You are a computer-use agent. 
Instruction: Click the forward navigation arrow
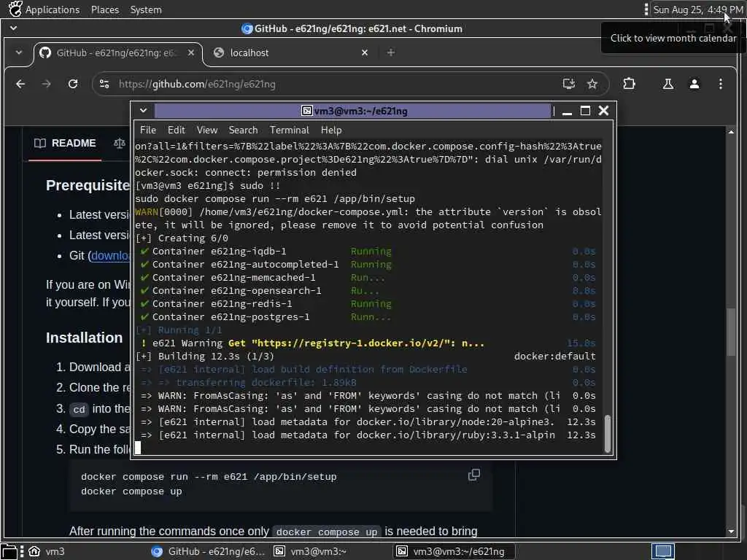click(46, 85)
